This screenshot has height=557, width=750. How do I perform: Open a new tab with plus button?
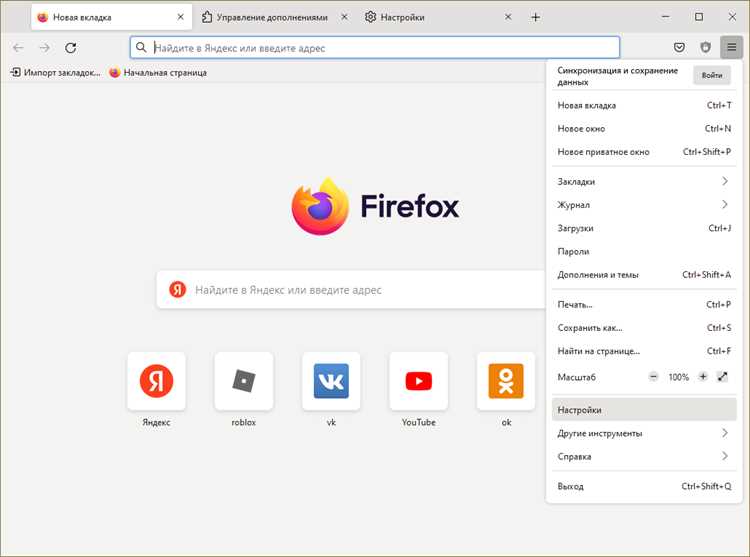coord(536,18)
